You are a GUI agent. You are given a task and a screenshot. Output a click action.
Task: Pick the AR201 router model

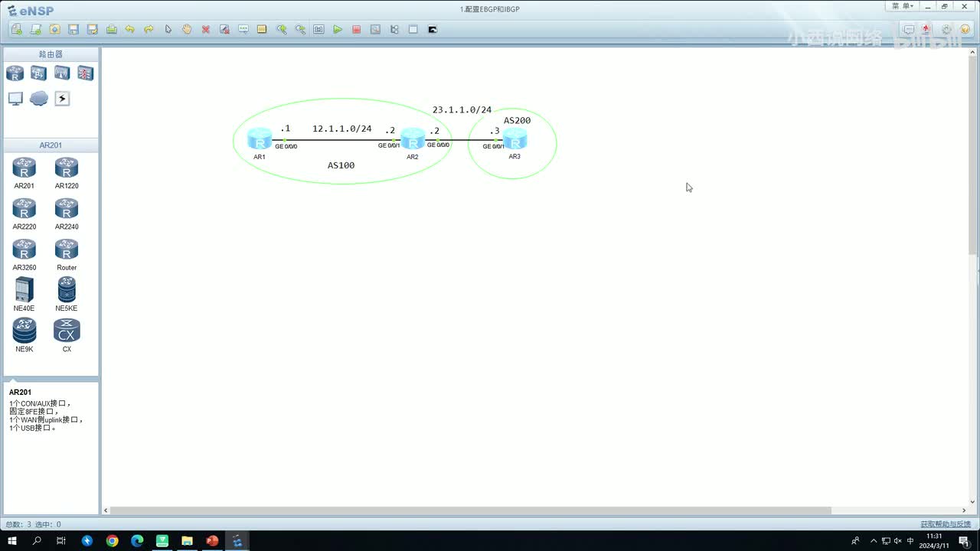(24, 173)
